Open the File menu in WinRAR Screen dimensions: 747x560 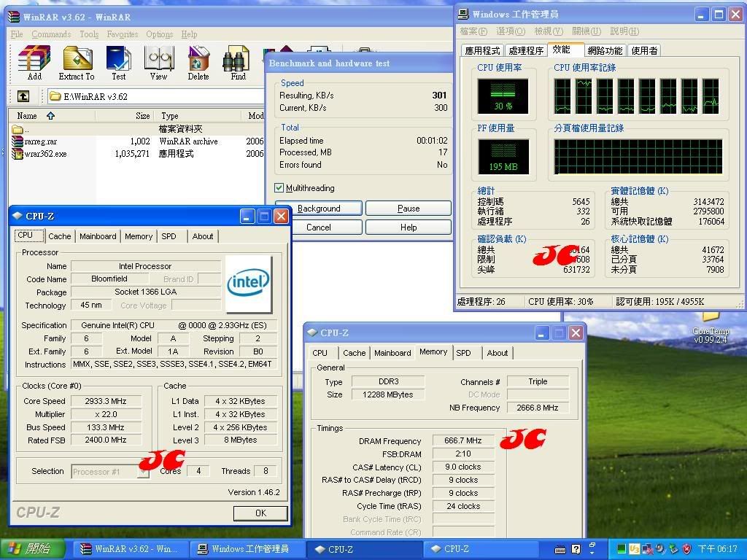(x=17, y=34)
